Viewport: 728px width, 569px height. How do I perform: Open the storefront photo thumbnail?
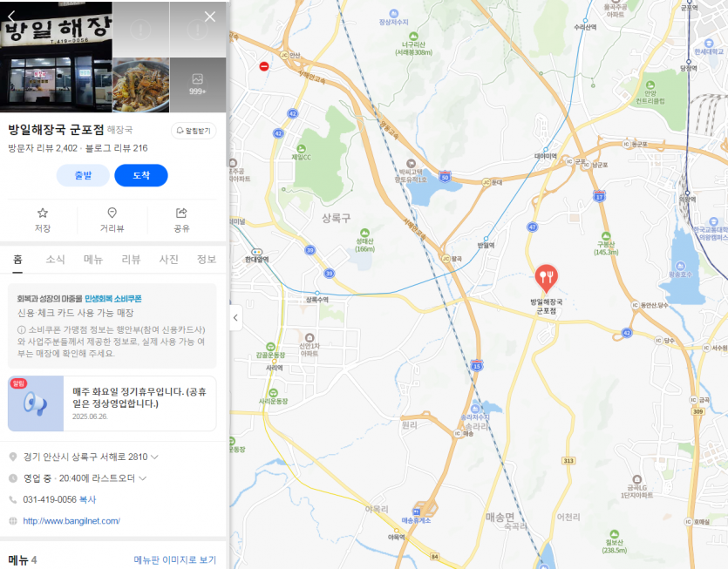pos(56,57)
